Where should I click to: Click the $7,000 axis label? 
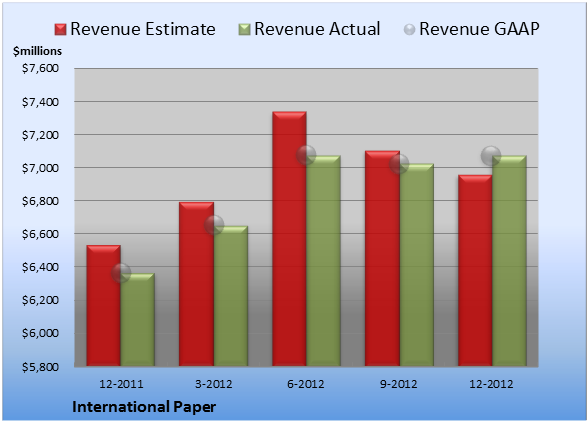pyautogui.click(x=40, y=168)
